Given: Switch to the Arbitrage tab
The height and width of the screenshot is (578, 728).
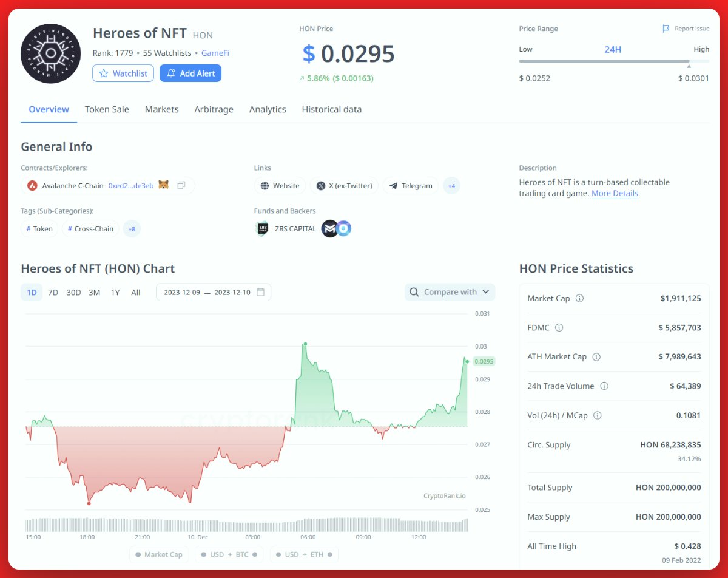Looking at the screenshot, I should click(x=214, y=109).
